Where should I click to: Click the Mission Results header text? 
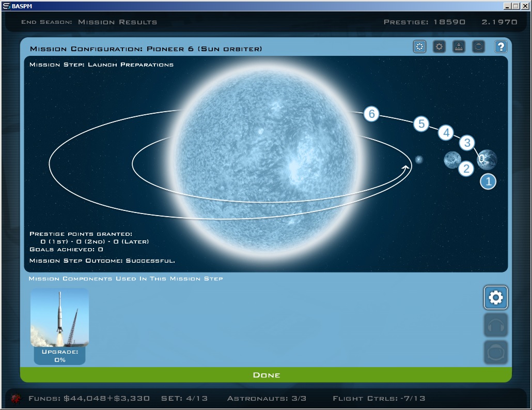(117, 22)
